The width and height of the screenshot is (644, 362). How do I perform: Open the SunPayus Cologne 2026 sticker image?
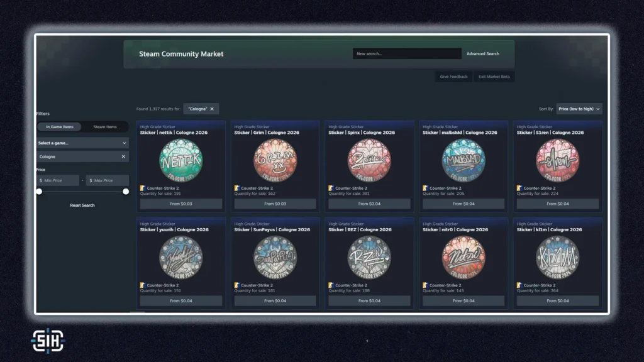(275, 257)
